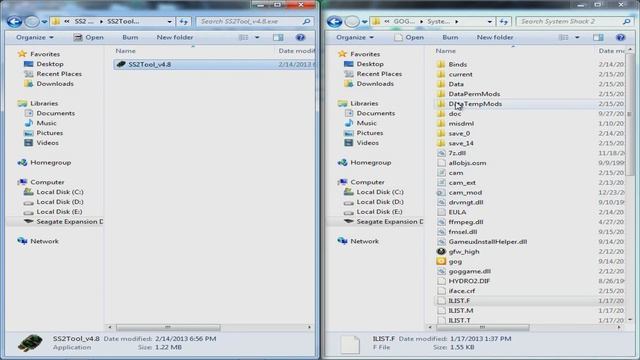This screenshot has height=360, width=640.
Task: Sort by Date modified column in SS2Tool window
Action: [x=297, y=51]
